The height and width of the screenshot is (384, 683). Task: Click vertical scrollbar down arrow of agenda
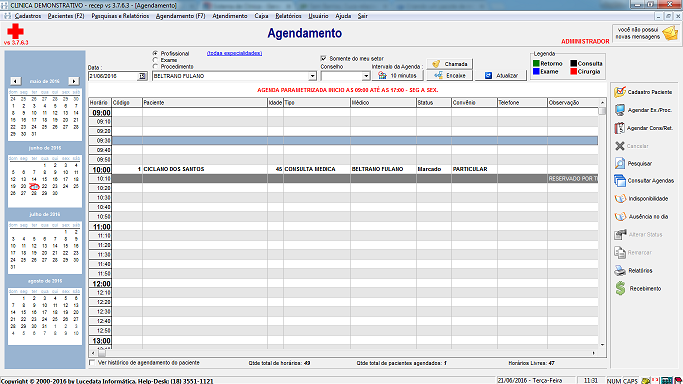[x=602, y=345]
